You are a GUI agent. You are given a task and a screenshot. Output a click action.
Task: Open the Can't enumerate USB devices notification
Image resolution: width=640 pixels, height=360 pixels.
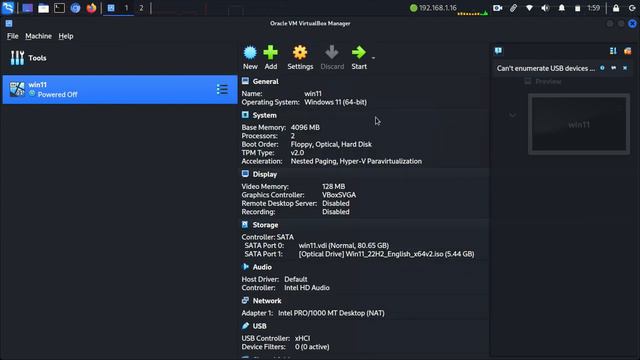(x=546, y=68)
